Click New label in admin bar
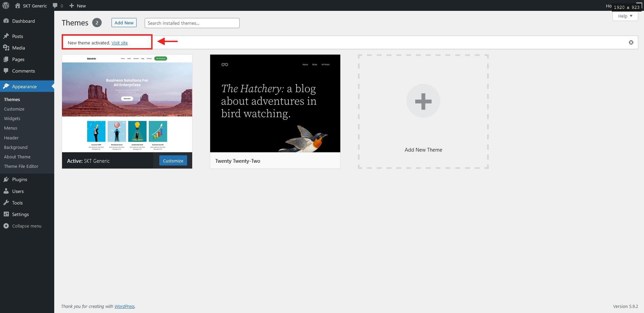 (x=81, y=6)
